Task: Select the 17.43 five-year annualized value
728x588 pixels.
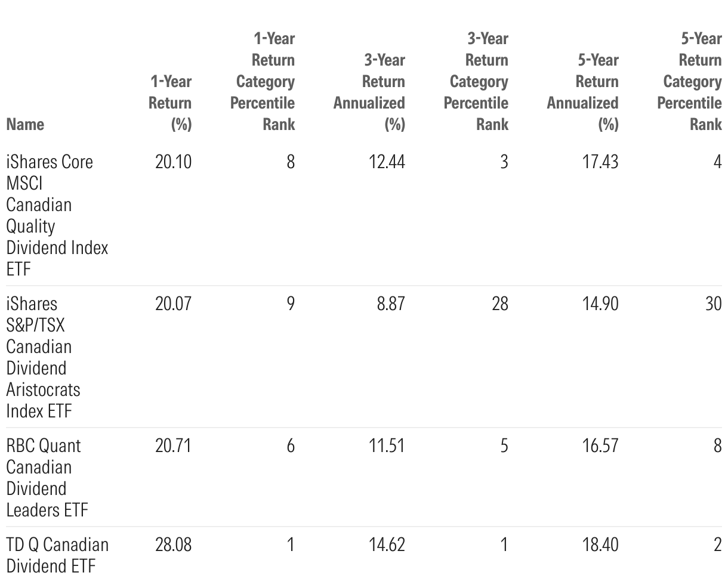Action: tap(600, 162)
